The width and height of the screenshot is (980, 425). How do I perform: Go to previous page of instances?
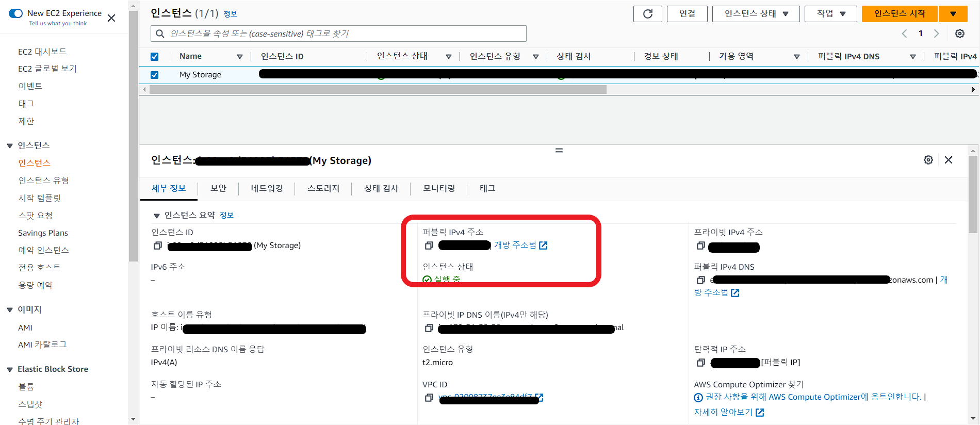point(904,34)
